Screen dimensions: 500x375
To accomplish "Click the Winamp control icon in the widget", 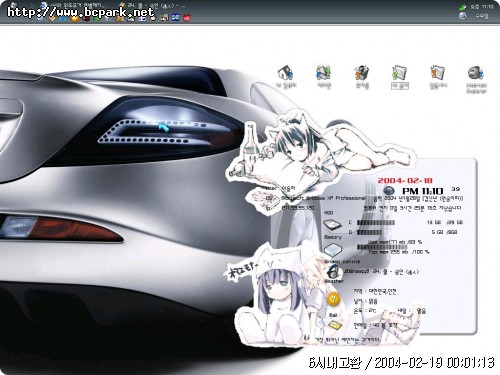I will click(333, 272).
